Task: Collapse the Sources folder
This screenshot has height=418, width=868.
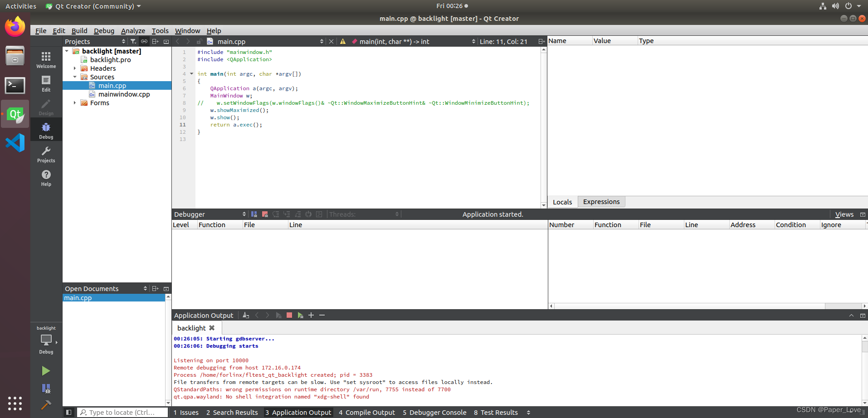Action: click(75, 77)
